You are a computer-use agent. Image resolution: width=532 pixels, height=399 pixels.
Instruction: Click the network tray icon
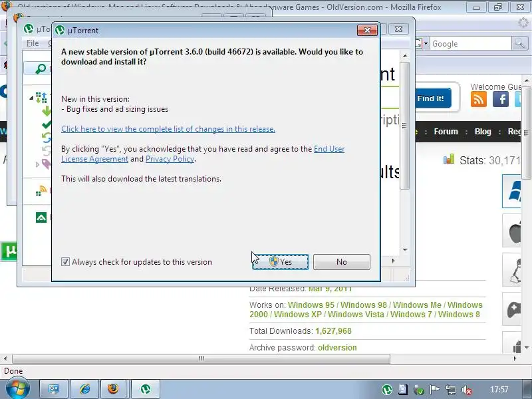[x=451, y=390]
